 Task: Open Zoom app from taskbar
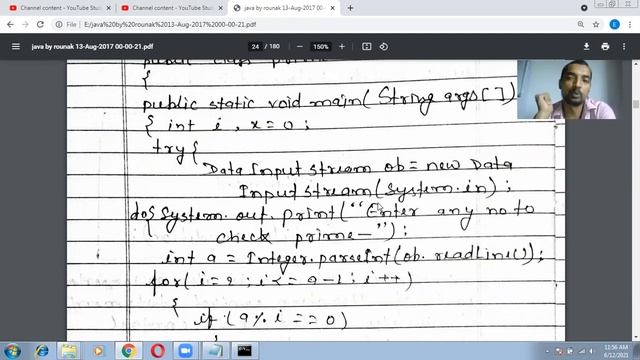186,351
